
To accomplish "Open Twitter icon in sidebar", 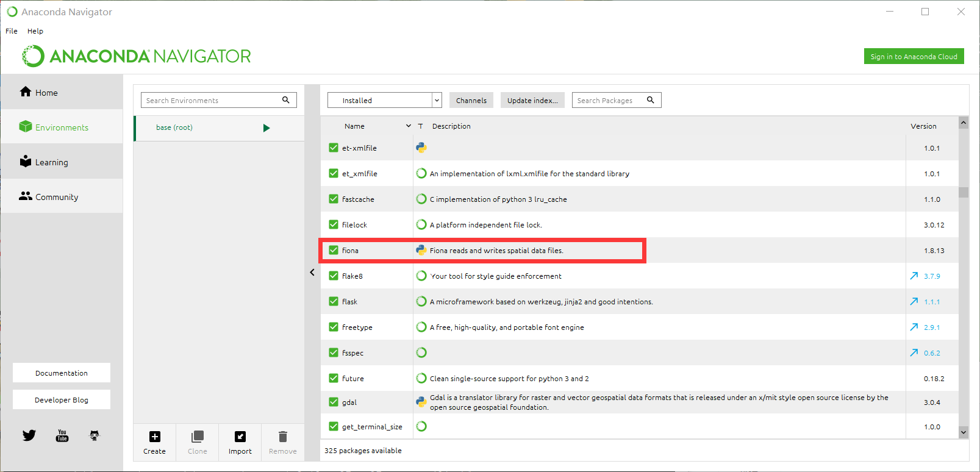I will coord(29,435).
